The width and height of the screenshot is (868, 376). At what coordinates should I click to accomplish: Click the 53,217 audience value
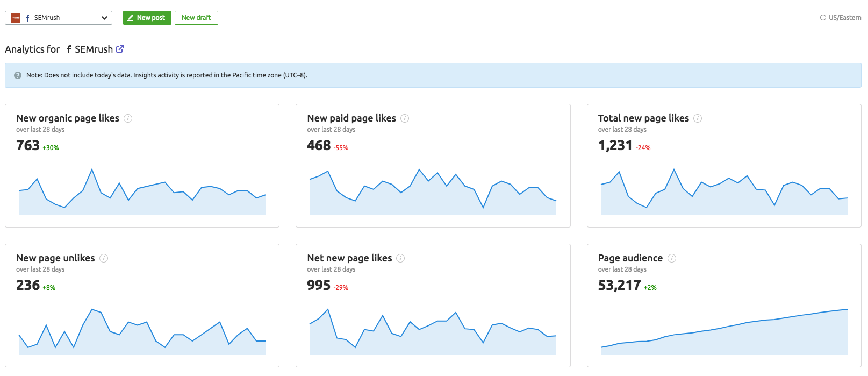[620, 286]
